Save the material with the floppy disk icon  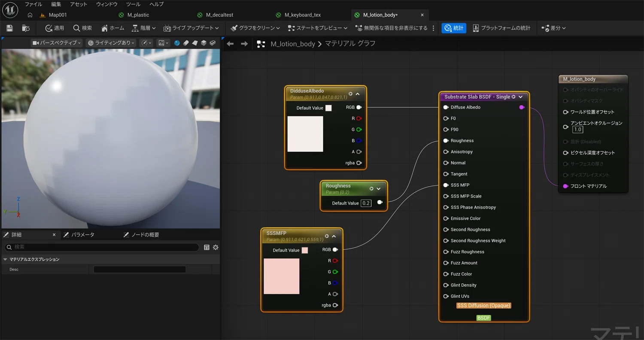(x=10, y=28)
